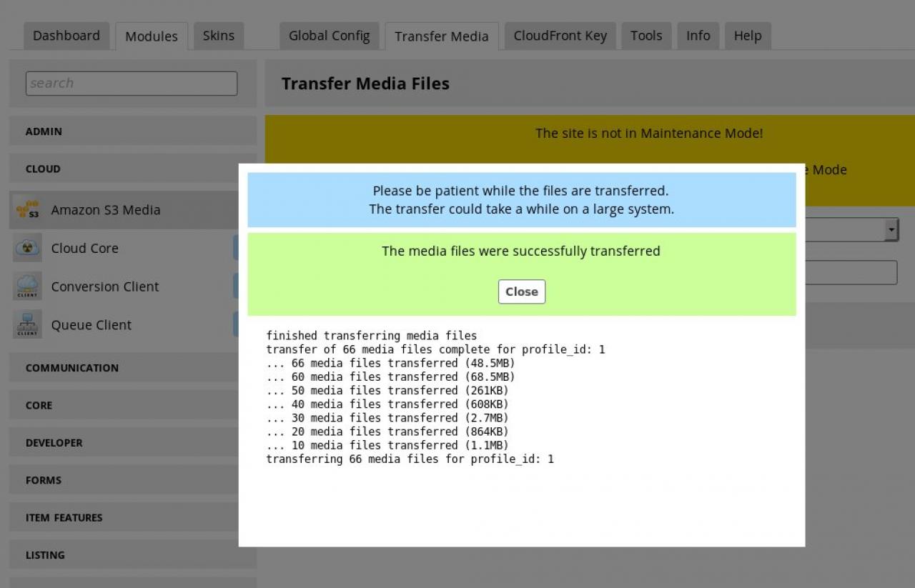This screenshot has height=588, width=915.
Task: Open the Dashboard tab
Action: point(66,36)
